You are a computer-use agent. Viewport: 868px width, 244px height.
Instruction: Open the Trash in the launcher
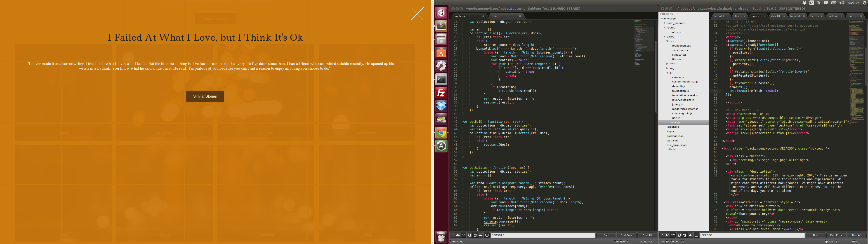click(x=441, y=237)
